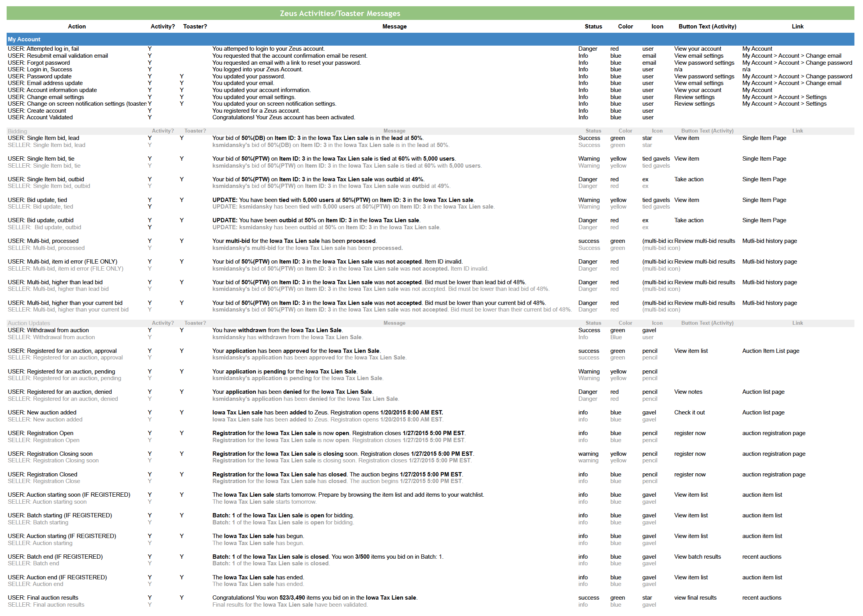Open 'My Account > Account > Change email' link in Resubmit row
The width and height of the screenshot is (863, 616).
pyautogui.click(x=791, y=56)
